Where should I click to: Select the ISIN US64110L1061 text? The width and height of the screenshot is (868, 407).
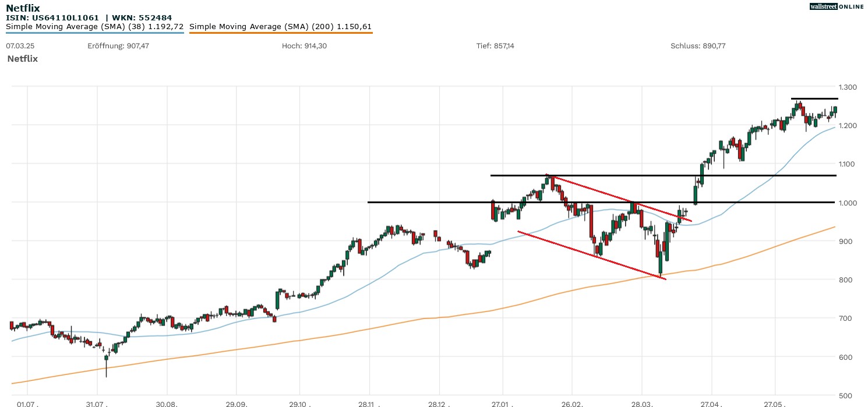(52, 17)
